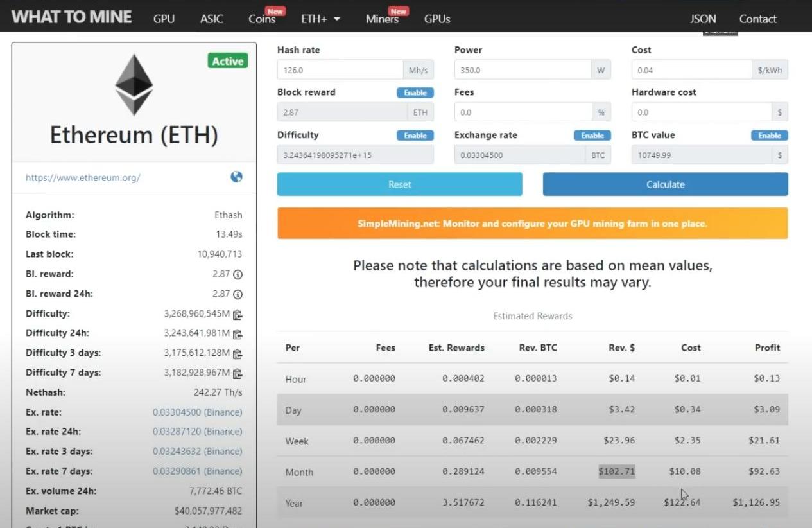This screenshot has width=812, height=528.
Task: Open the Miners navigation item
Action: coord(382,19)
